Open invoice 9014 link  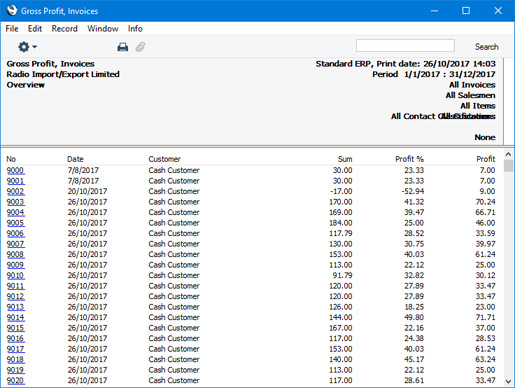click(15, 317)
